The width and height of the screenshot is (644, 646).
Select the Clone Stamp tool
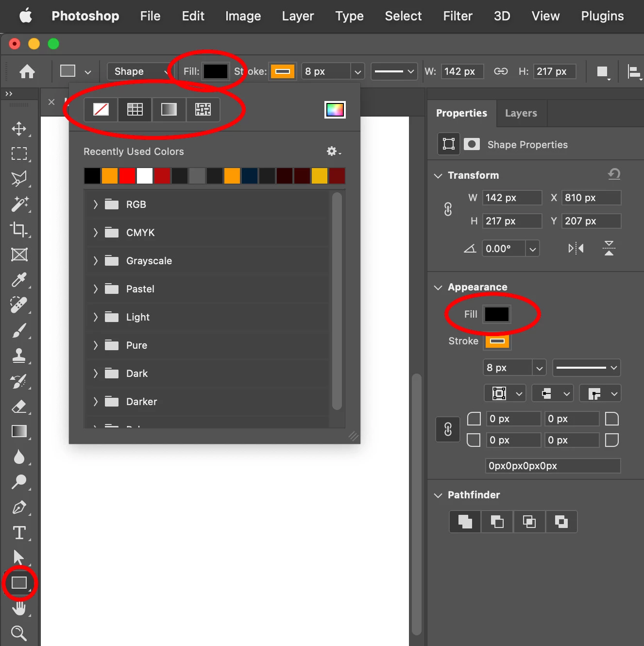(19, 356)
